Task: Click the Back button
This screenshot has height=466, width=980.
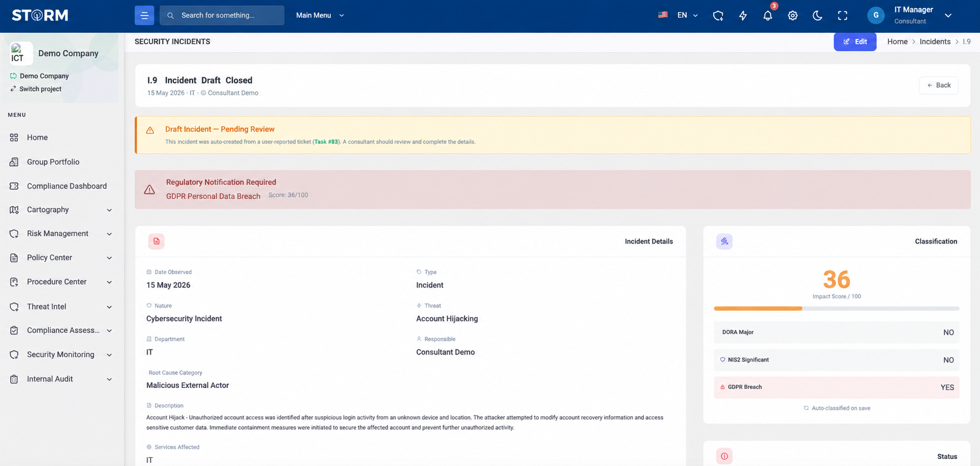Action: 939,85
